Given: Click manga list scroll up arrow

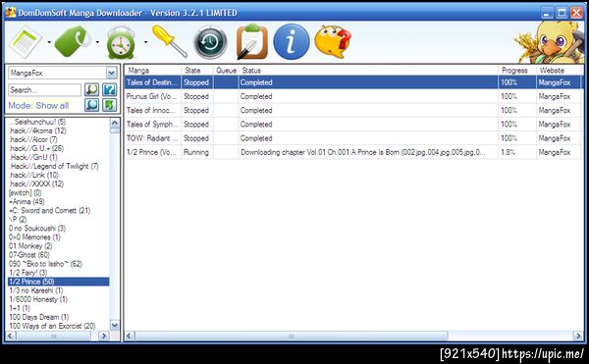Looking at the screenshot, I should [115, 123].
